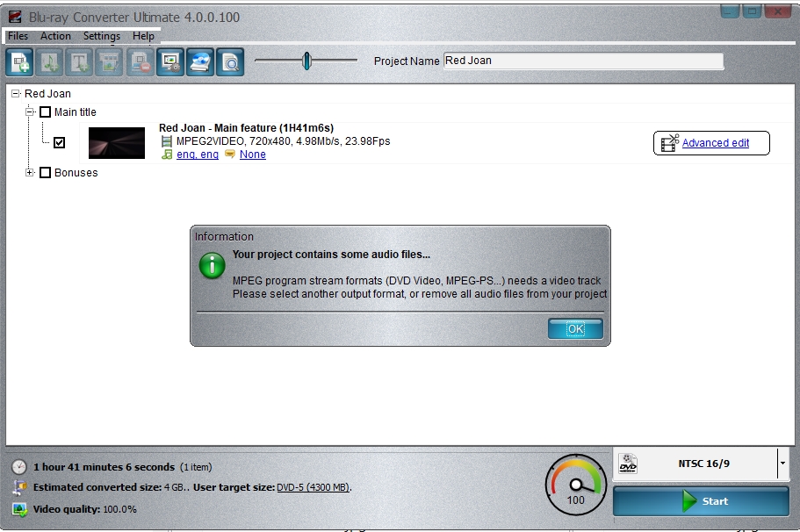Click the audio track music note icon
This screenshot has width=800, height=532.
tap(167, 155)
